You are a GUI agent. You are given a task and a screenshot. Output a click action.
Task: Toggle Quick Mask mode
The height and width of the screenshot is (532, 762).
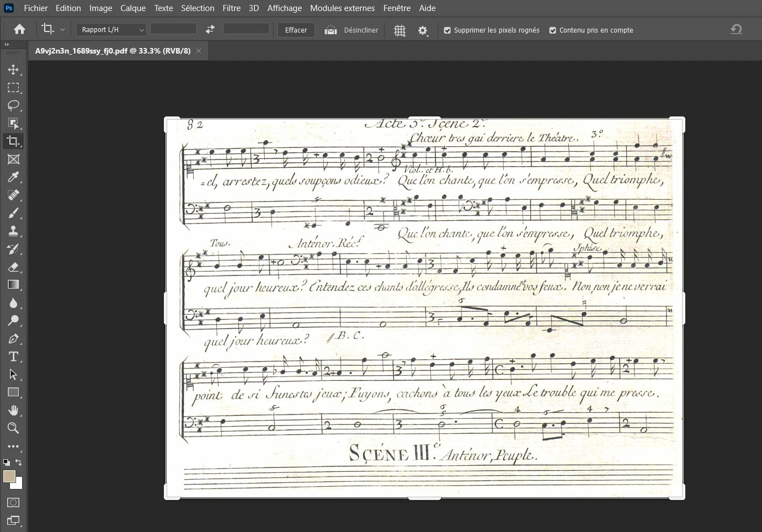click(13, 502)
